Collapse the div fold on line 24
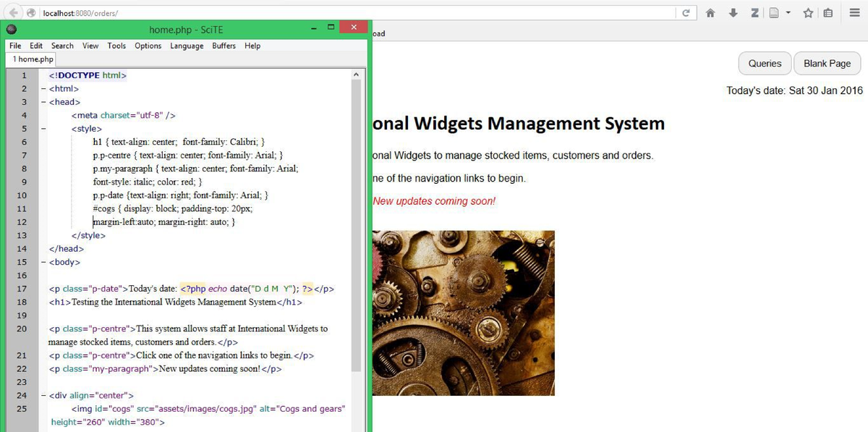 43,396
